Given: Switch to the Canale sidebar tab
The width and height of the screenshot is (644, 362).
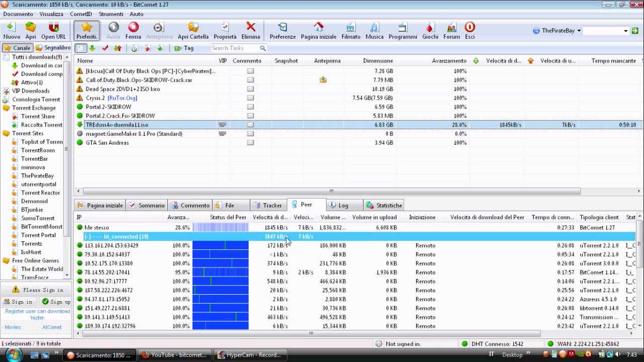Looking at the screenshot, I should pyautogui.click(x=18, y=48).
